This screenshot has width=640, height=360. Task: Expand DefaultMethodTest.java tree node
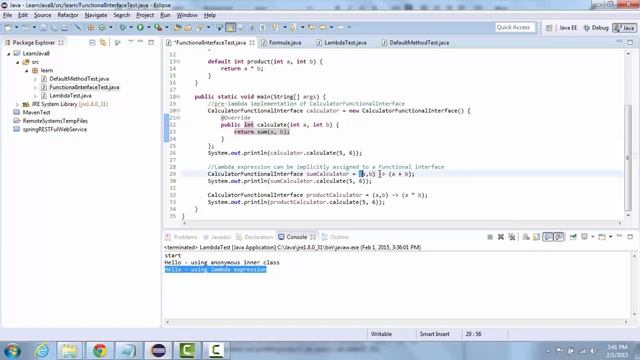click(x=36, y=79)
